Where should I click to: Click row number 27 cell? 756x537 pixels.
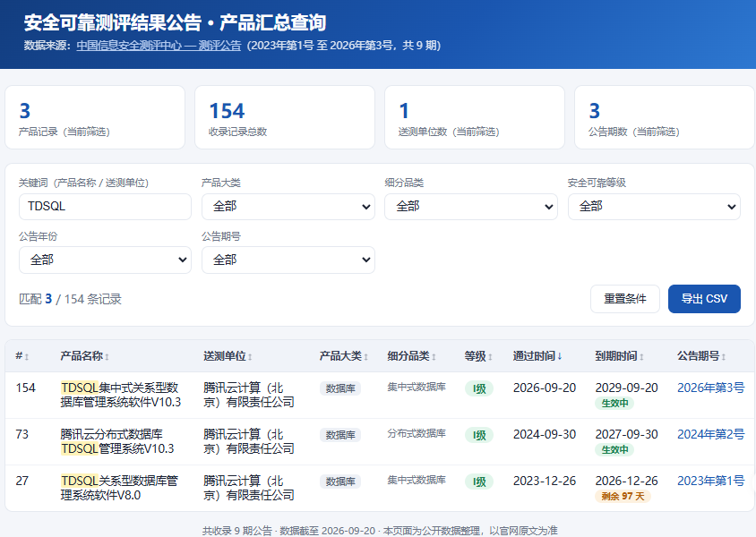(x=22, y=481)
